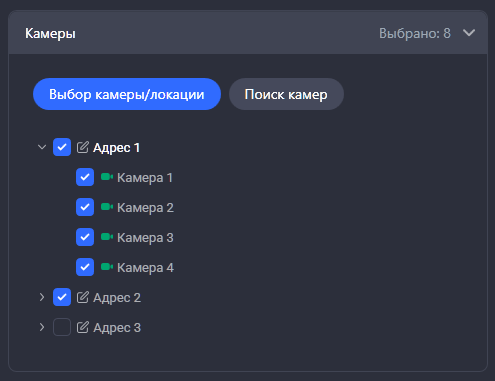Switch to Выбор камеры/локации tab
The height and width of the screenshot is (381, 495).
point(127,94)
